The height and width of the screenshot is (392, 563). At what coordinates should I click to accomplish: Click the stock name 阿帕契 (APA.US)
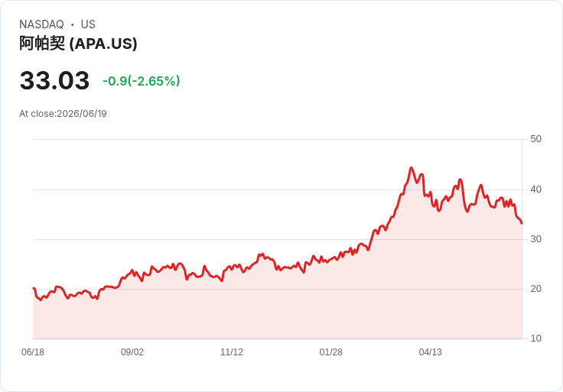coord(78,44)
